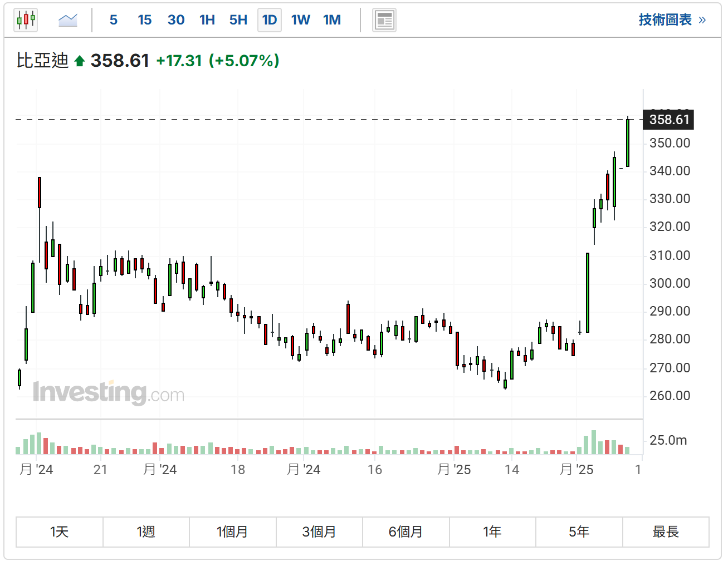Set the interval to 5 minutes
The width and height of the screenshot is (728, 566).
tap(114, 20)
